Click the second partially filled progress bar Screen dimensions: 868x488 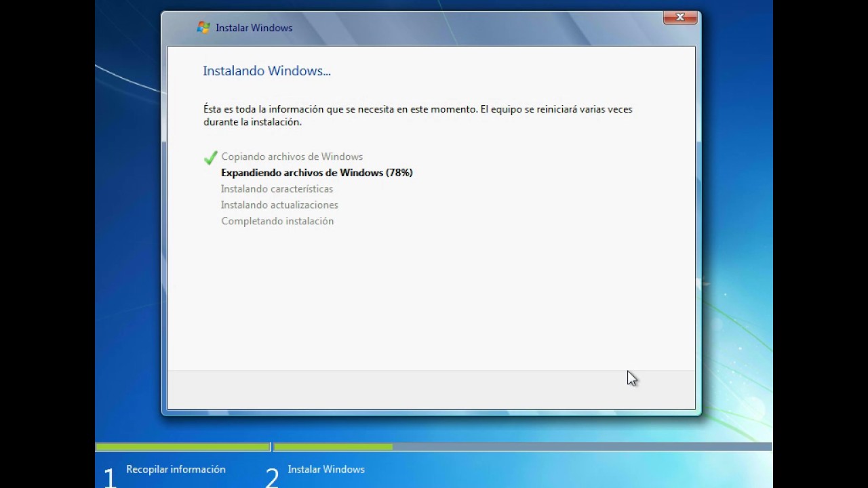[x=523, y=447]
